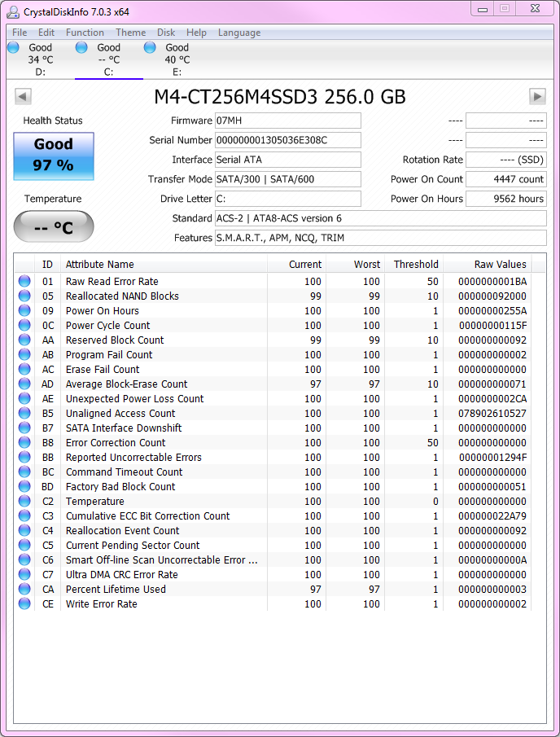Click status orb of Percent Lifetime Used
The height and width of the screenshot is (737, 560).
[24, 589]
